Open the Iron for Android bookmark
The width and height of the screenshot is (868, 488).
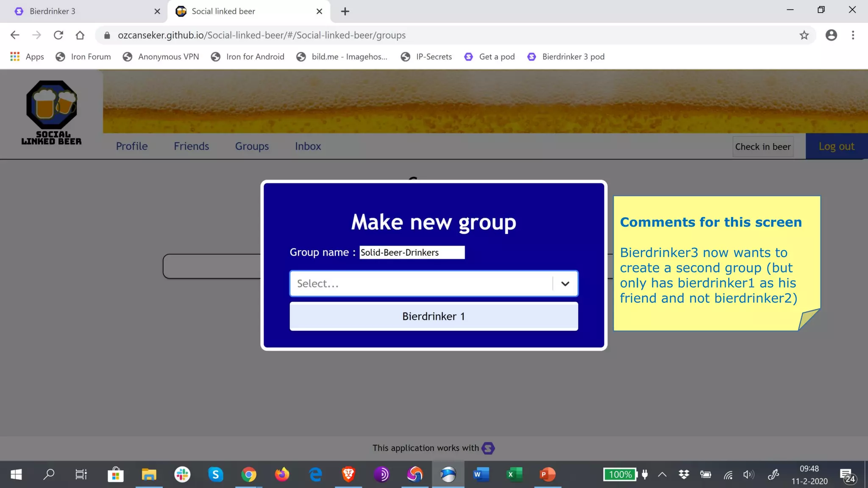coord(248,57)
